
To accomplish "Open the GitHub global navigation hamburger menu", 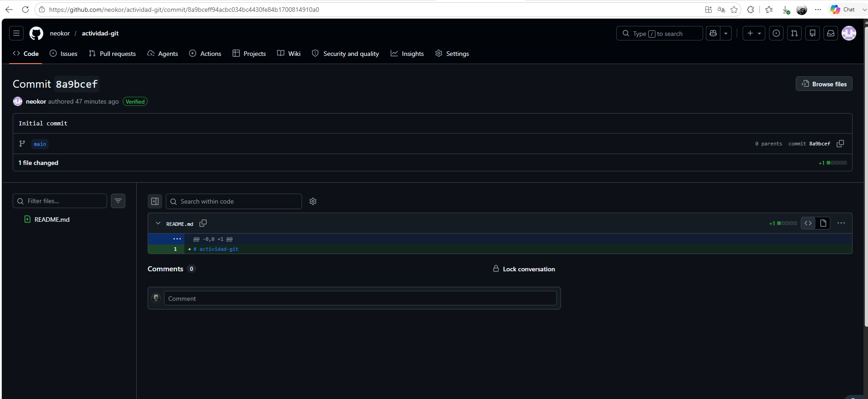I will point(16,33).
